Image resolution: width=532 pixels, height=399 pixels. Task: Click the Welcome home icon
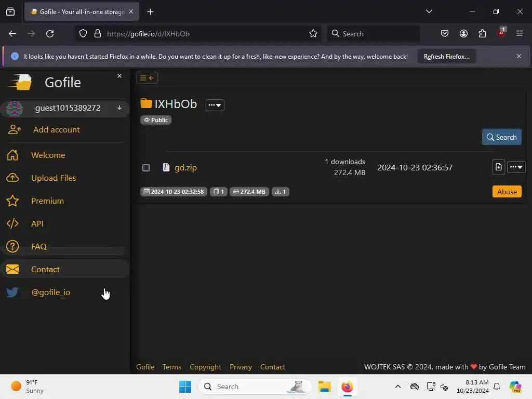pyautogui.click(x=12, y=155)
